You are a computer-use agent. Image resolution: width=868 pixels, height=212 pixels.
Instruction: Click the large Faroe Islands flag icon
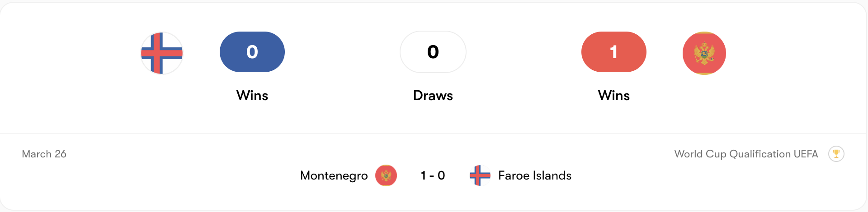point(162,53)
